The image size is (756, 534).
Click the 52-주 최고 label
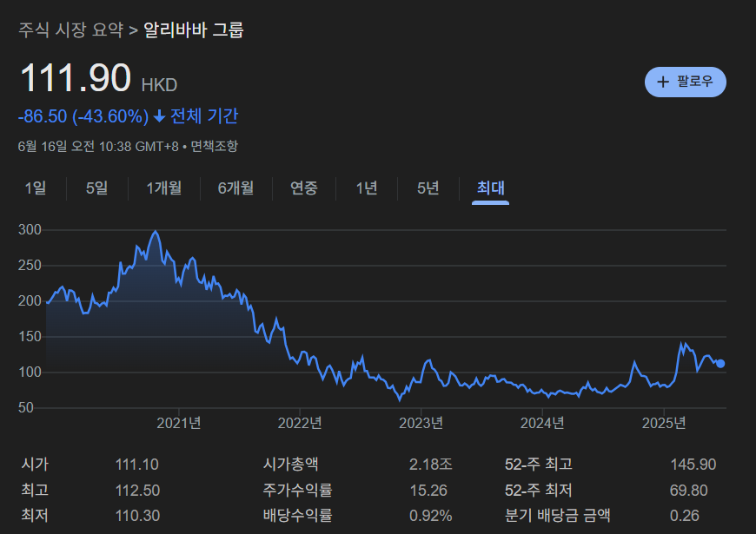[x=539, y=465]
